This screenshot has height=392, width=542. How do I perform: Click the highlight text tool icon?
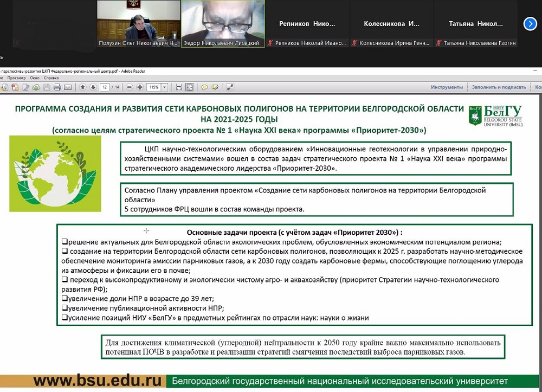tap(215, 87)
